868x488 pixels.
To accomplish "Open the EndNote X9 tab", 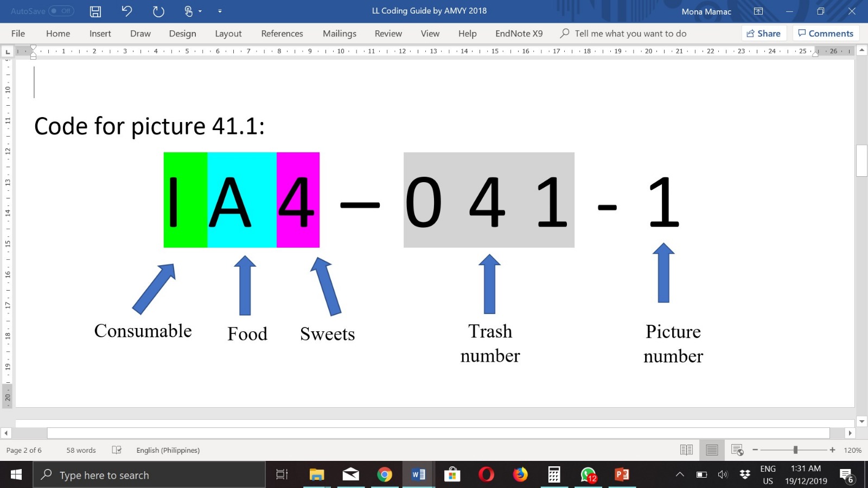I will 519,34.
